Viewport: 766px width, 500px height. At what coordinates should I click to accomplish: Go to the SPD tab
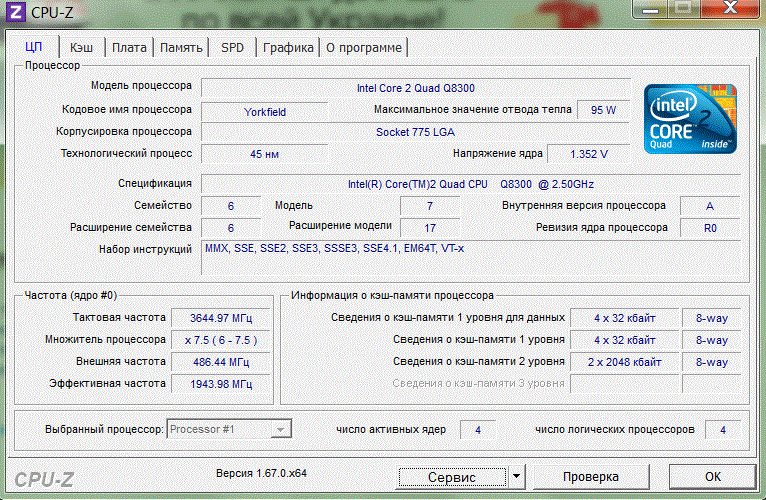tap(232, 47)
